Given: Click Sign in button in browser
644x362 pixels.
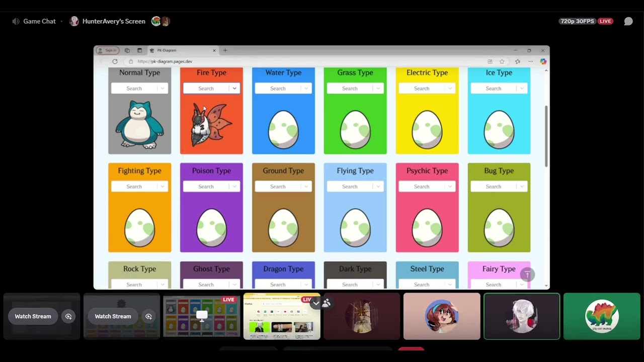Looking at the screenshot, I should pos(107,50).
